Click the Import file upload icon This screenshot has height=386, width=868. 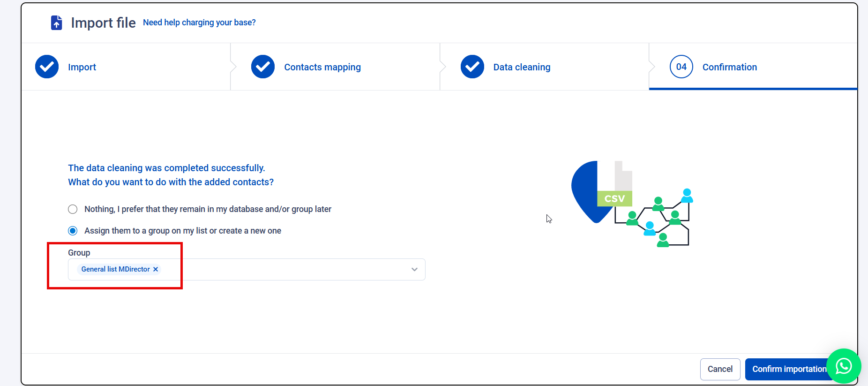point(56,23)
